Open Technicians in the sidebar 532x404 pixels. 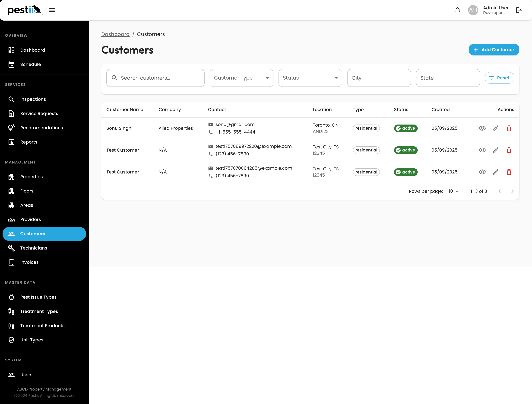(33, 248)
